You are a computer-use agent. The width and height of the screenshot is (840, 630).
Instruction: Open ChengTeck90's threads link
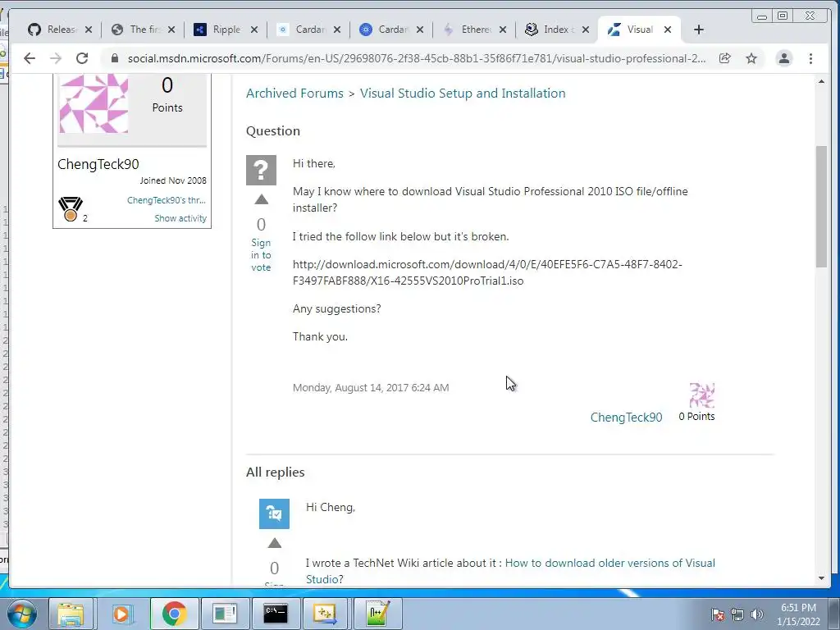[x=166, y=200]
